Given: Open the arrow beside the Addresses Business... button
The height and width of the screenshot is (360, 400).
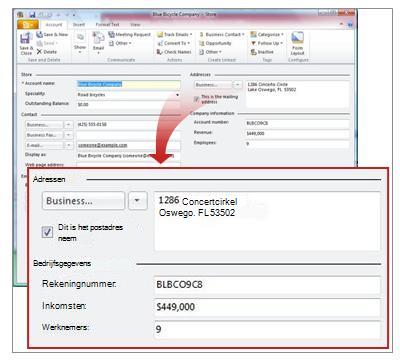Looking at the screenshot, I should 237,85.
